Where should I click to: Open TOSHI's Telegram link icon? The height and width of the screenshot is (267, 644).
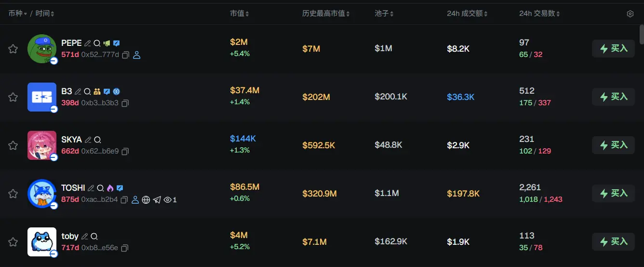click(x=157, y=200)
